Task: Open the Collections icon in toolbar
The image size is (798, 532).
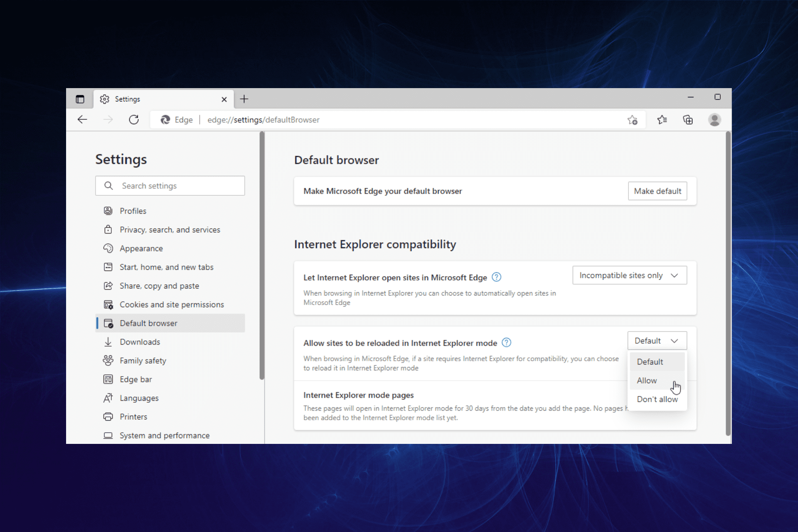Action: coord(688,120)
